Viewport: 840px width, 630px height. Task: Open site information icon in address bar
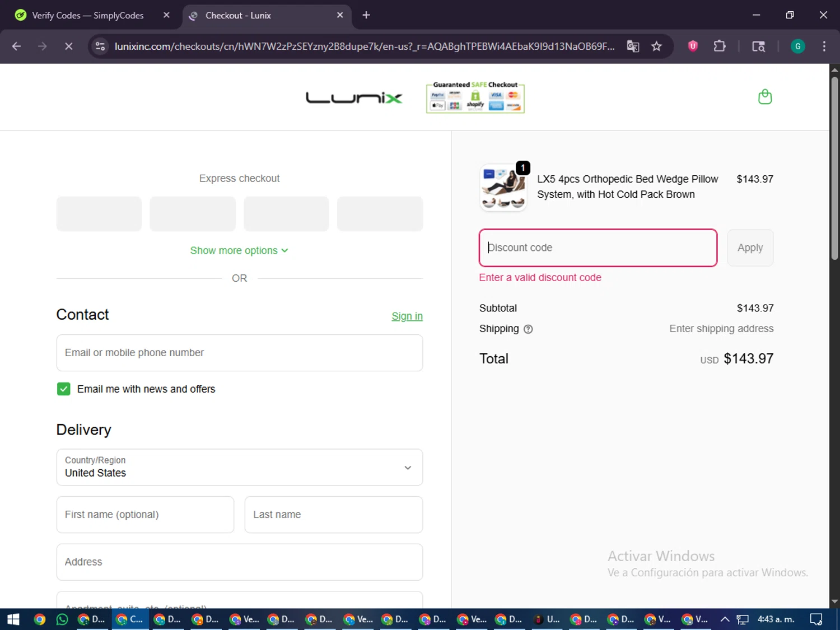[x=100, y=46]
